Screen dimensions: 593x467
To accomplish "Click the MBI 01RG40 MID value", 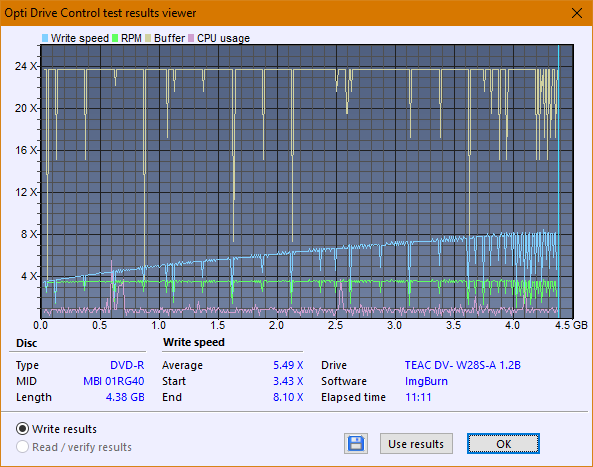I will (113, 381).
